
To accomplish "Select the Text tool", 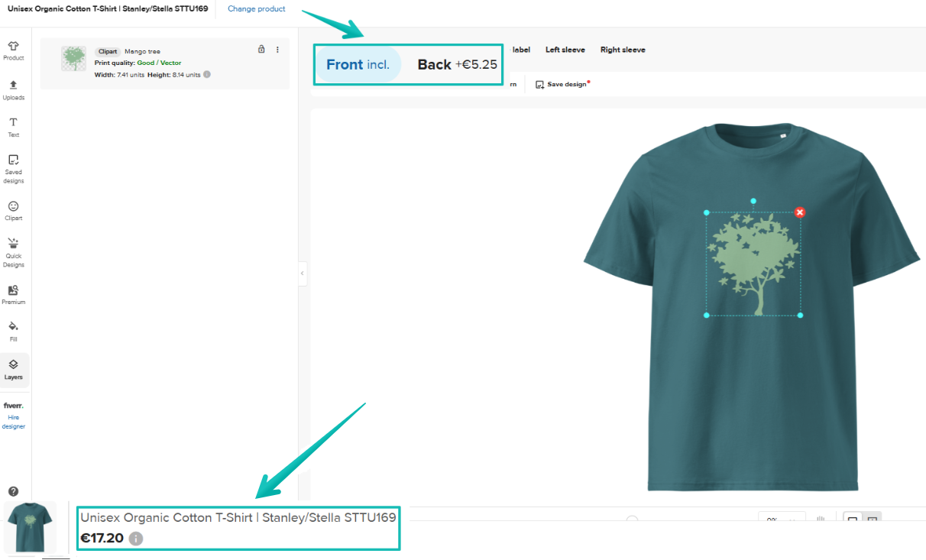I will click(14, 127).
